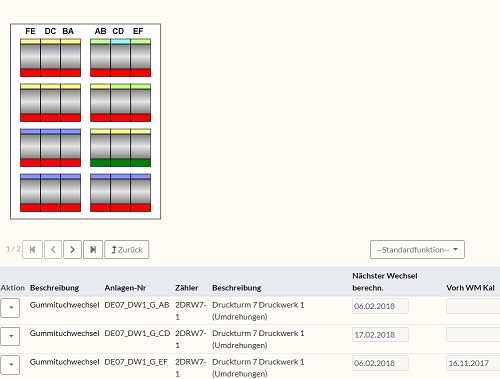Go to the first page
The image size is (500, 379).
pyautogui.click(x=32, y=249)
